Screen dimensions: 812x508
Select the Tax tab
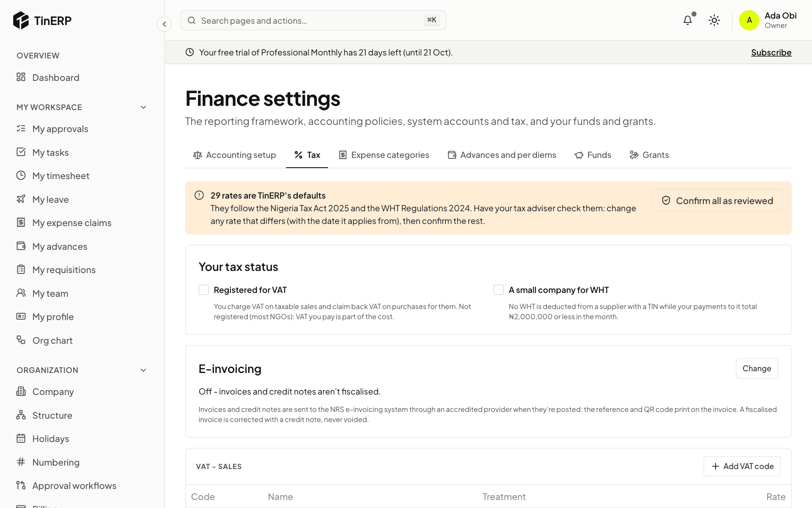307,155
